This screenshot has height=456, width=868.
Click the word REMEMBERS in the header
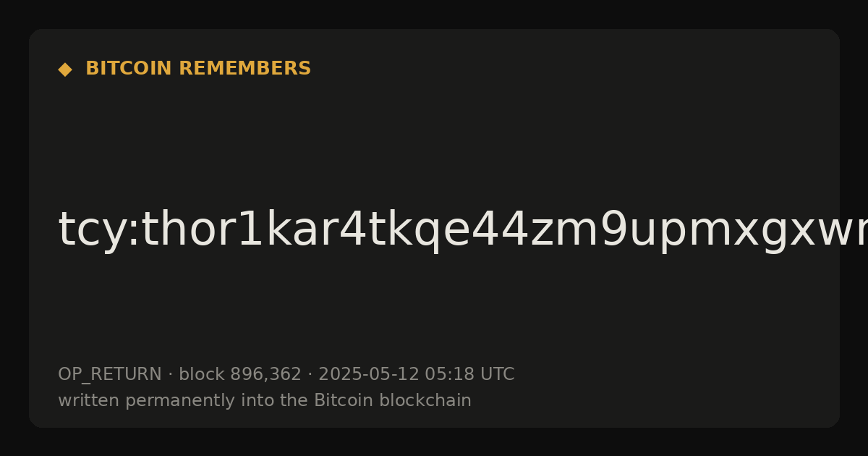[245, 69]
